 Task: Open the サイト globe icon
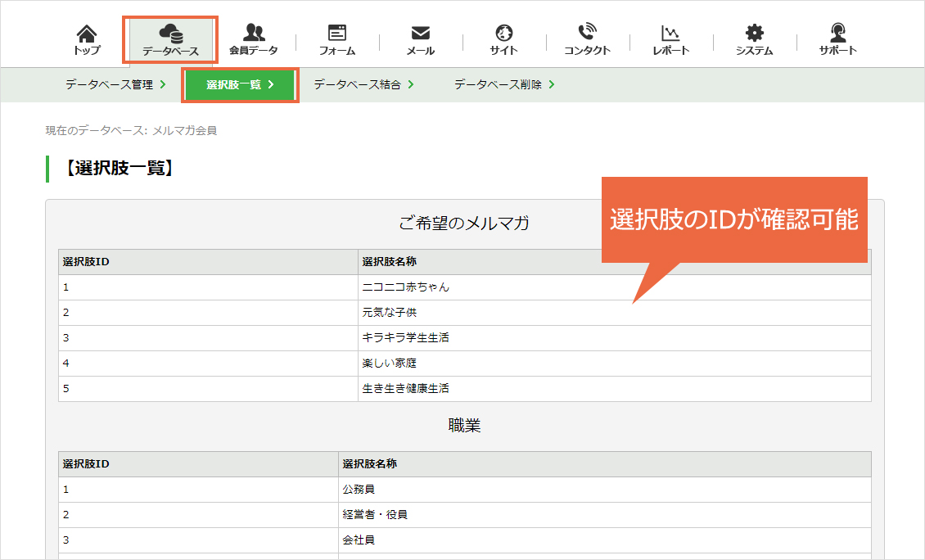[x=503, y=33]
